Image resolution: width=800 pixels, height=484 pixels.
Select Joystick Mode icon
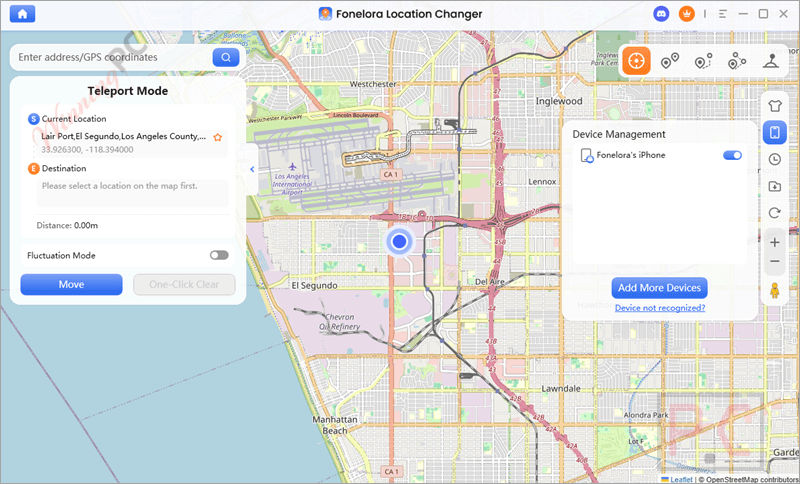pos(770,61)
